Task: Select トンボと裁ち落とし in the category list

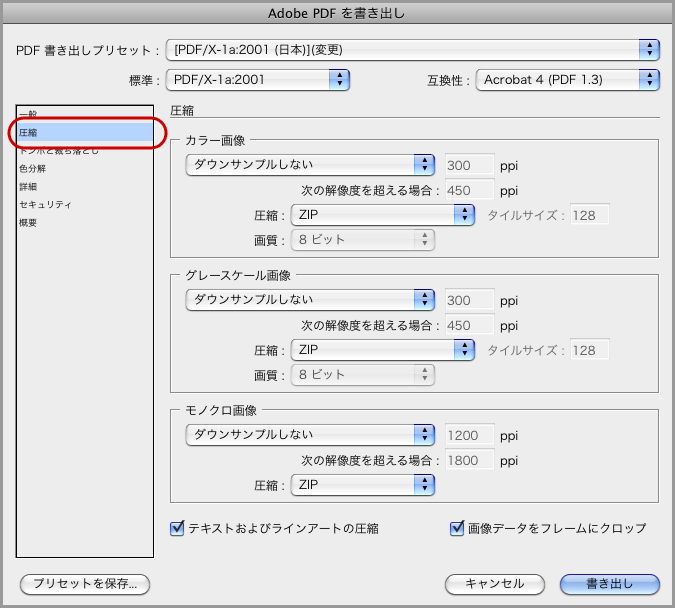Action: [x=85, y=150]
